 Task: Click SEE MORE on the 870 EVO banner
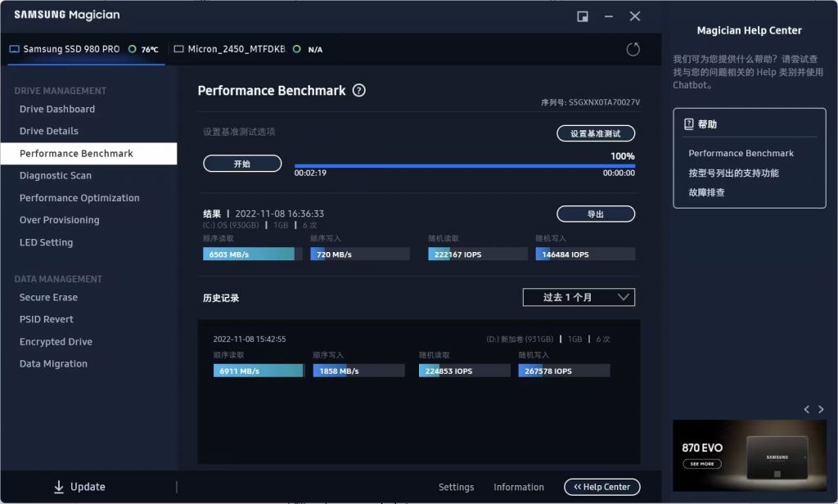coord(702,464)
